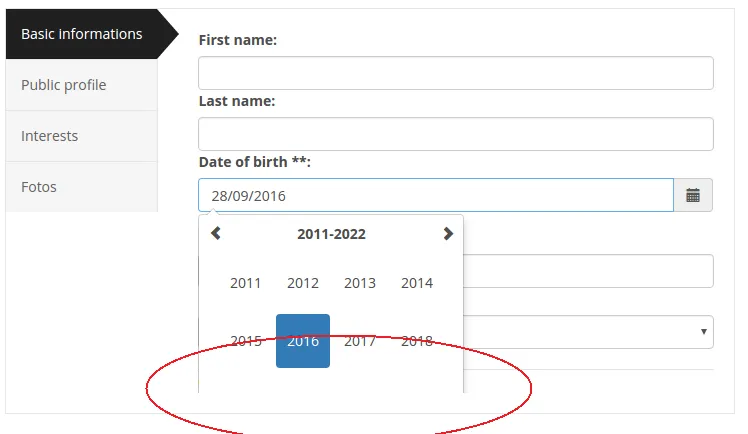Click the Date of birth field
The height and width of the screenshot is (434, 748).
pyautogui.click(x=435, y=196)
